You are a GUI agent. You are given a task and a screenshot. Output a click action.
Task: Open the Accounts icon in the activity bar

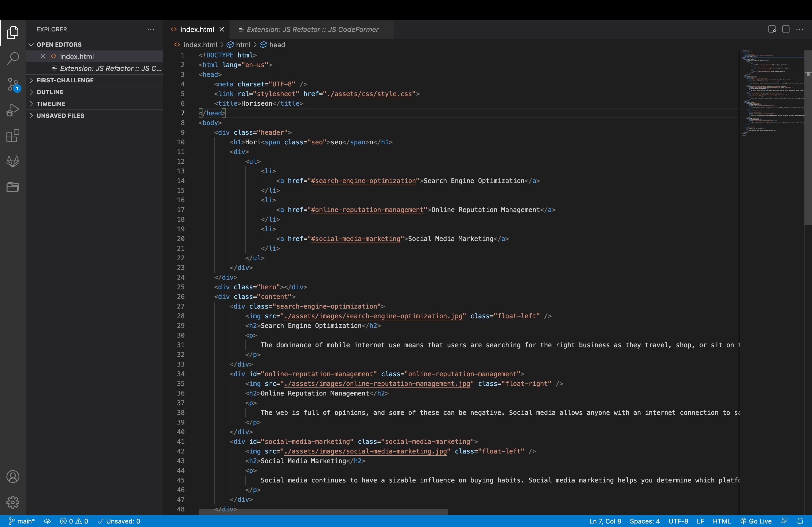click(13, 476)
